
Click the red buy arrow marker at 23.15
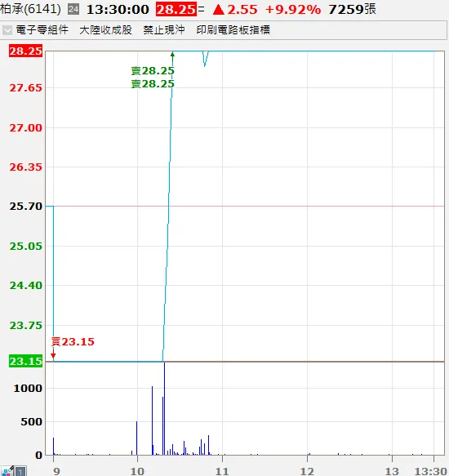(x=53, y=354)
